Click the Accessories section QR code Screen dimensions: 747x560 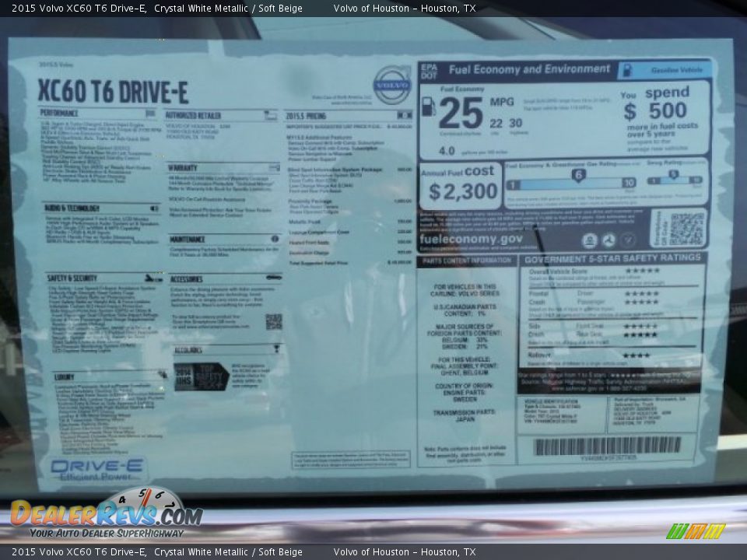pos(273,321)
